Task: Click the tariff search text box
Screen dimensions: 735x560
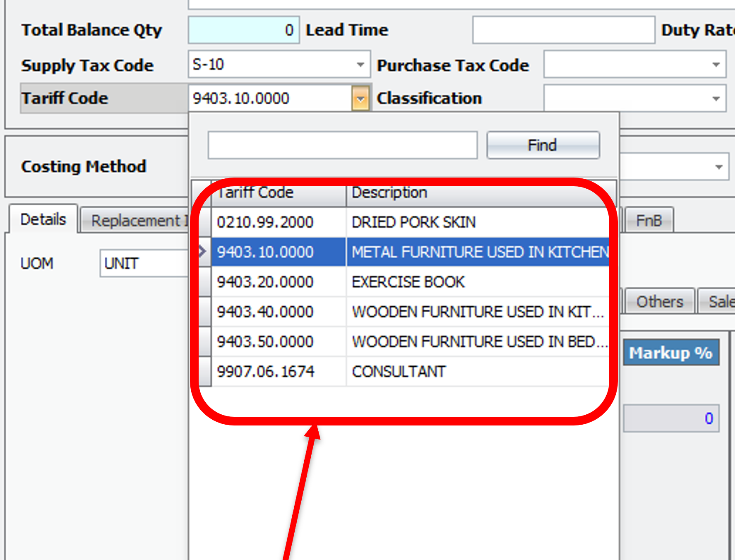Action: pos(342,145)
